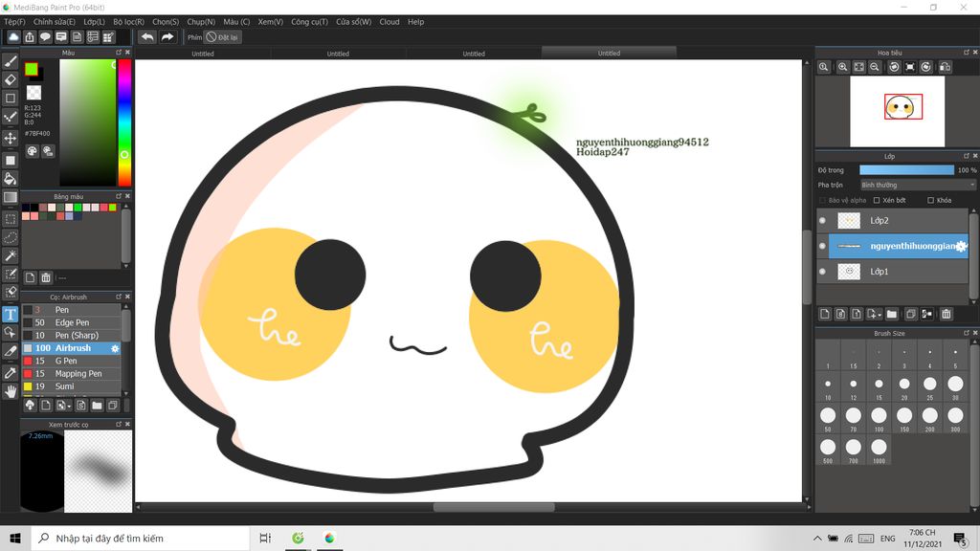Toggle visibility of Lớp2 layer
The image size is (980, 551).
point(822,221)
